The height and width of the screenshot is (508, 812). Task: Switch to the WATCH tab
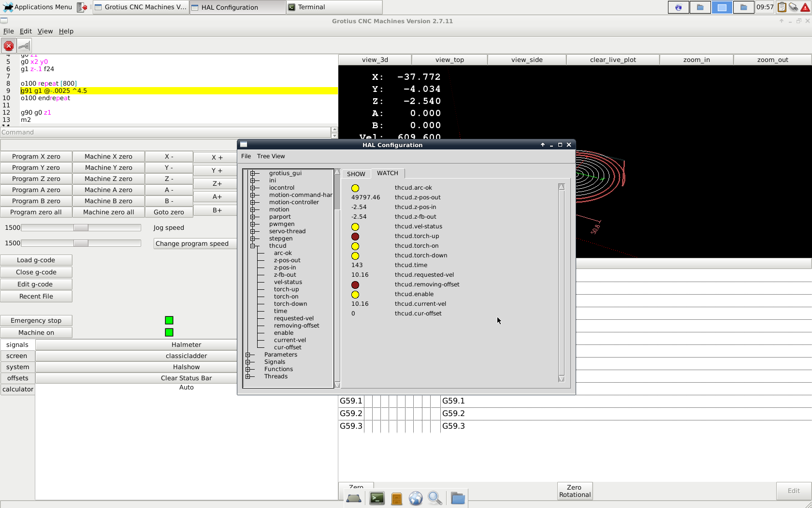[388, 173]
